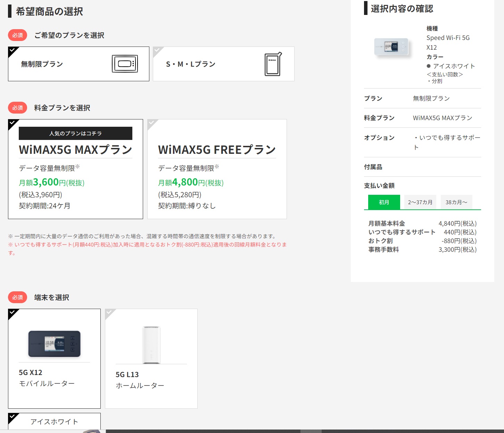504x433 pixels.
Task: Click the red いつでも得するサポート note
Action: [148, 249]
